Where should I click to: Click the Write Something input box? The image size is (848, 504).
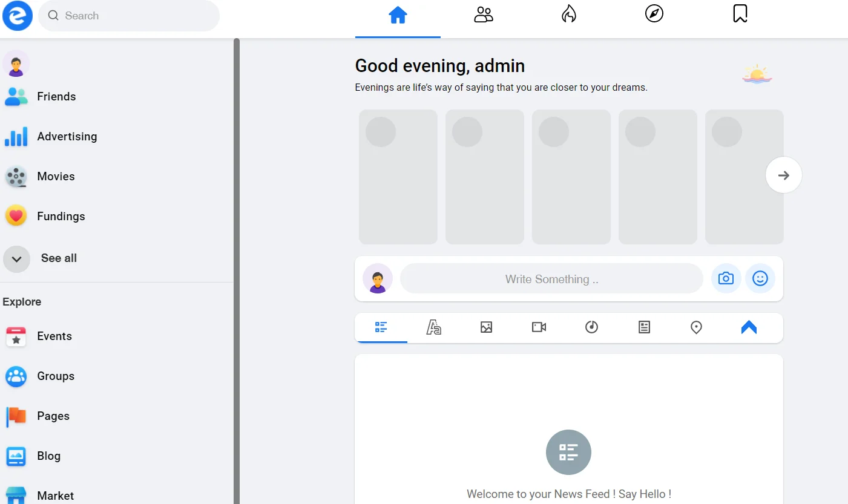click(551, 279)
